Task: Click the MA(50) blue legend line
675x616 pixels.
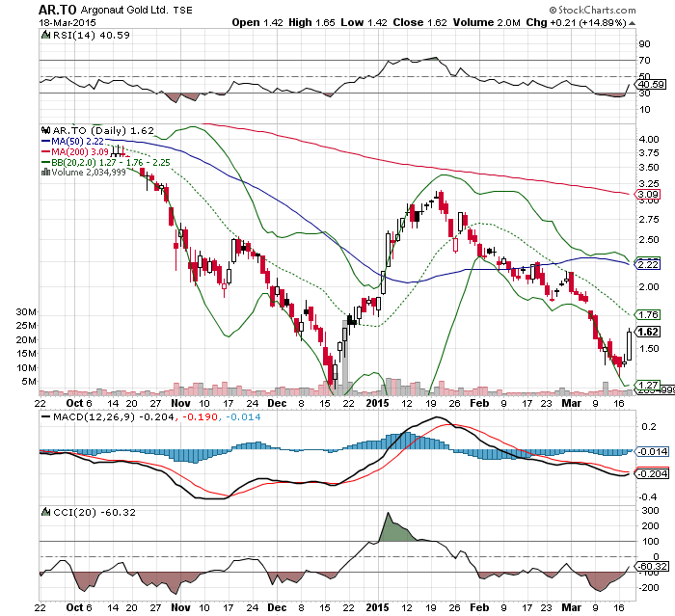Action: click(45, 141)
